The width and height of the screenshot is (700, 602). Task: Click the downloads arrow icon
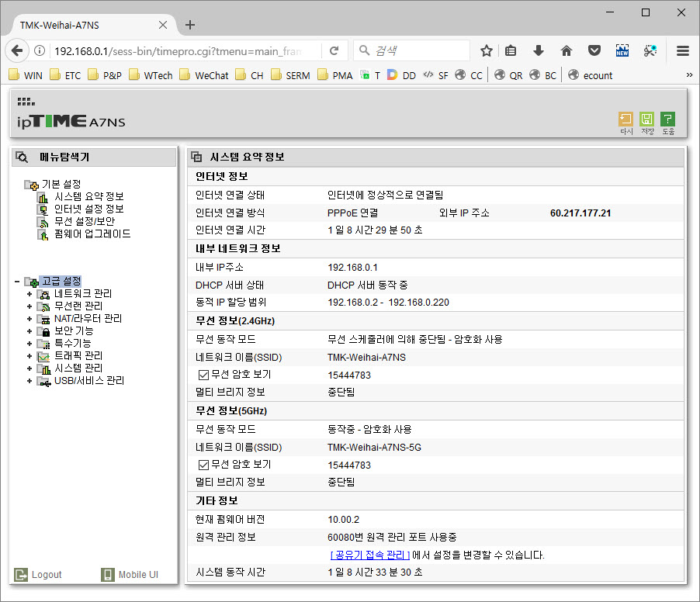(x=539, y=51)
